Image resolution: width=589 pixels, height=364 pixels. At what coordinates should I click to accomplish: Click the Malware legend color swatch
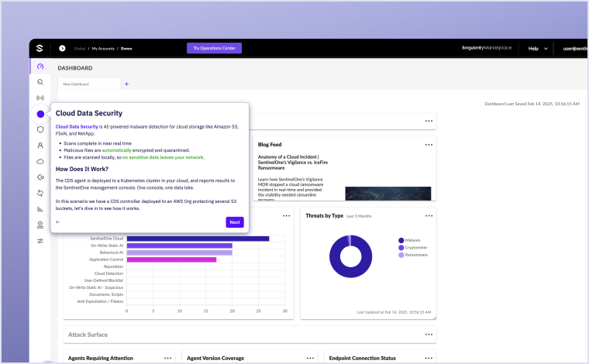coord(401,241)
